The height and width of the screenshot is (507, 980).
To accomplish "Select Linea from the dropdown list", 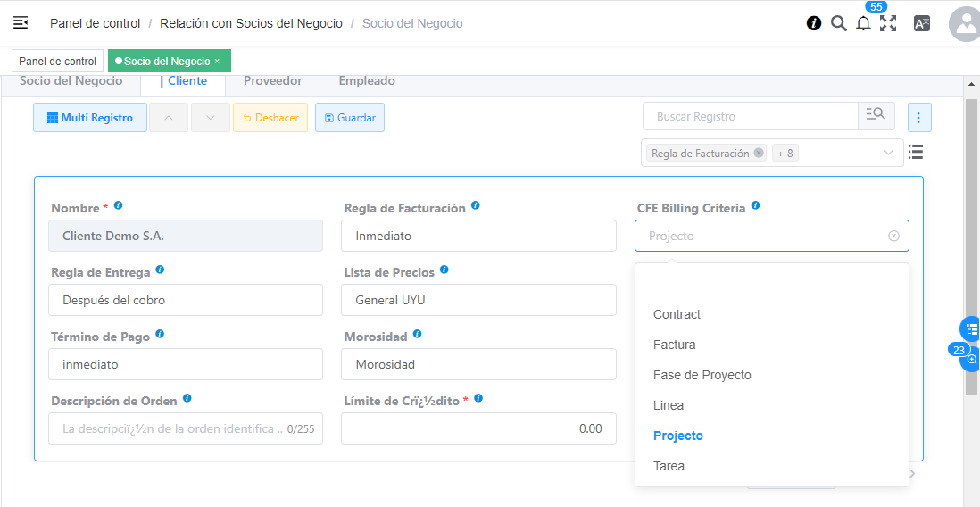I will (772, 405).
